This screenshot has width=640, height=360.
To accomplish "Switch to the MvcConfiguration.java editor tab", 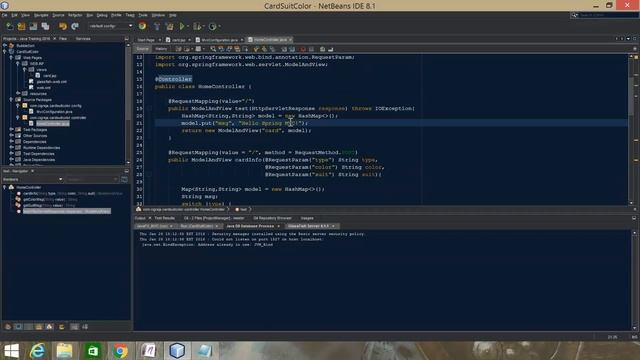I will click(219, 40).
